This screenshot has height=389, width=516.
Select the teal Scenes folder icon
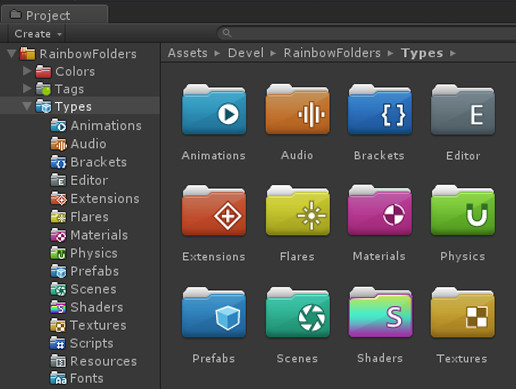tap(297, 312)
